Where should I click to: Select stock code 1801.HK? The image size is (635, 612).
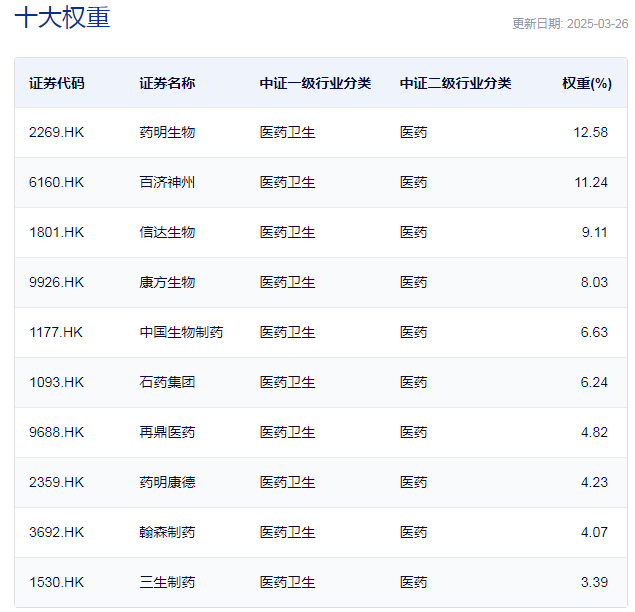pos(56,232)
